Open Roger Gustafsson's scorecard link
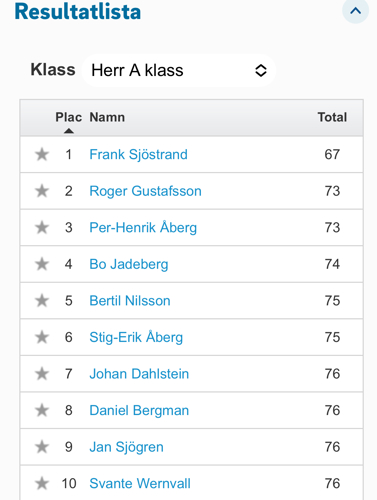The image size is (377, 500). (x=145, y=191)
